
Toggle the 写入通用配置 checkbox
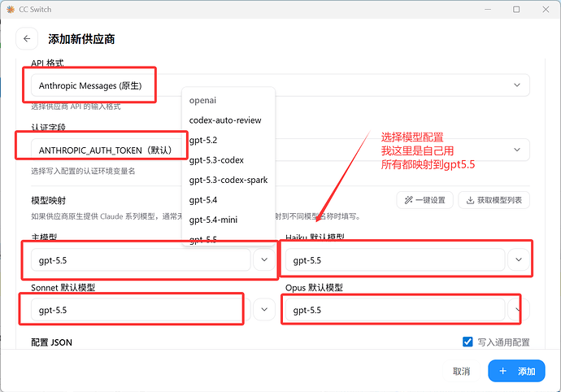pyautogui.click(x=467, y=342)
